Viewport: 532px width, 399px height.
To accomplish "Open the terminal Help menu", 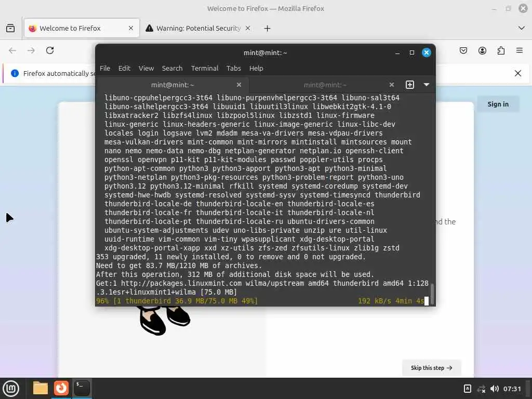I will [256, 68].
